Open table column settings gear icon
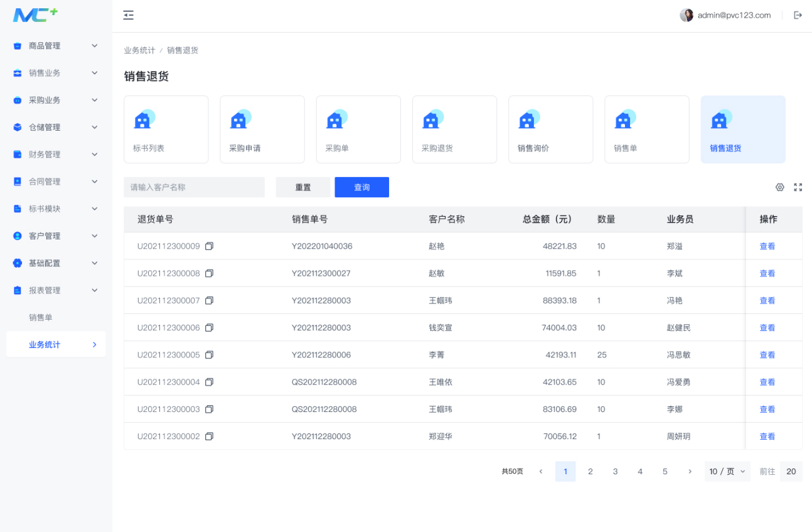Image resolution: width=812 pixels, height=532 pixels. [780, 187]
